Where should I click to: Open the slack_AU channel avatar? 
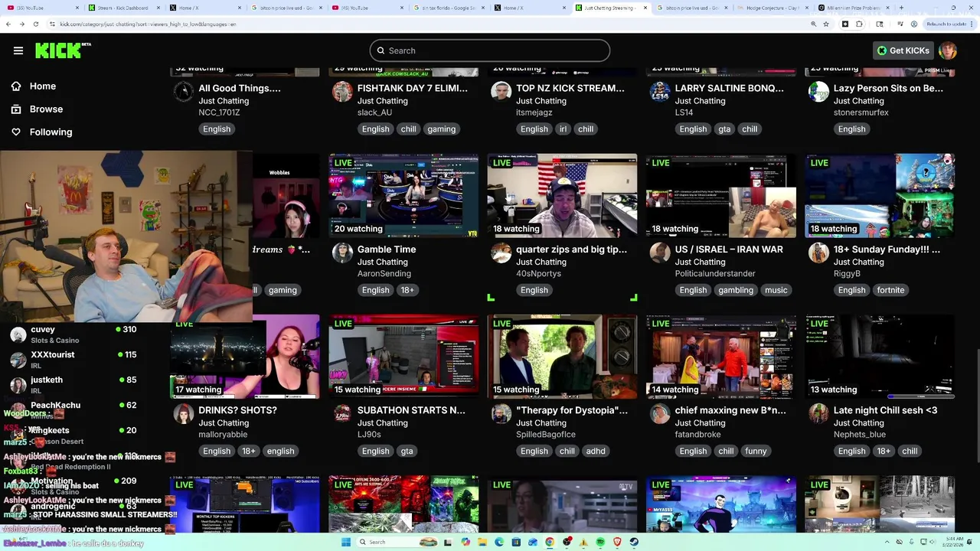pyautogui.click(x=342, y=92)
